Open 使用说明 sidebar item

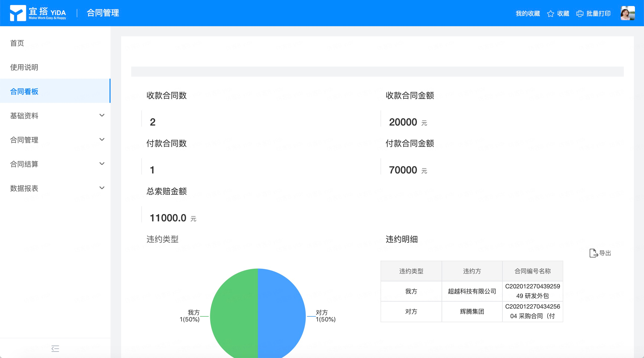tap(24, 67)
